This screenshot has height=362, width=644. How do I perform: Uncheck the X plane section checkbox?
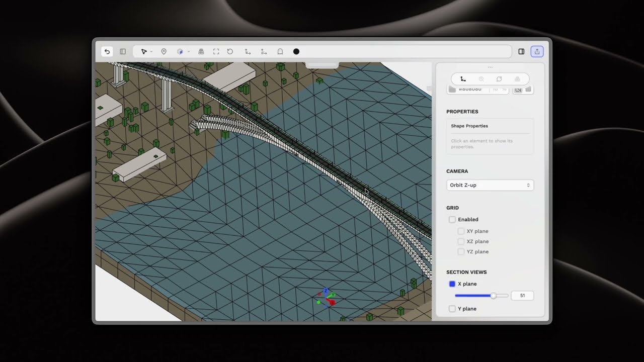452,284
